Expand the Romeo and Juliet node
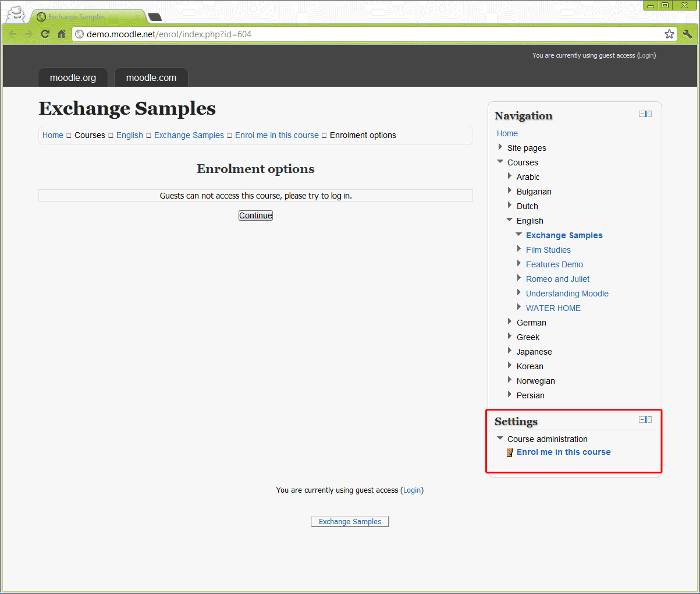 pos(519,278)
